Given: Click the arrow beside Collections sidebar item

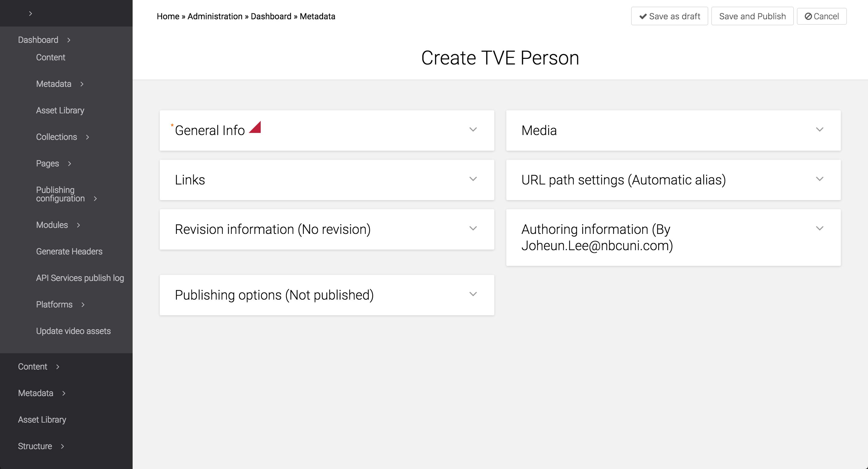Looking at the screenshot, I should point(88,137).
